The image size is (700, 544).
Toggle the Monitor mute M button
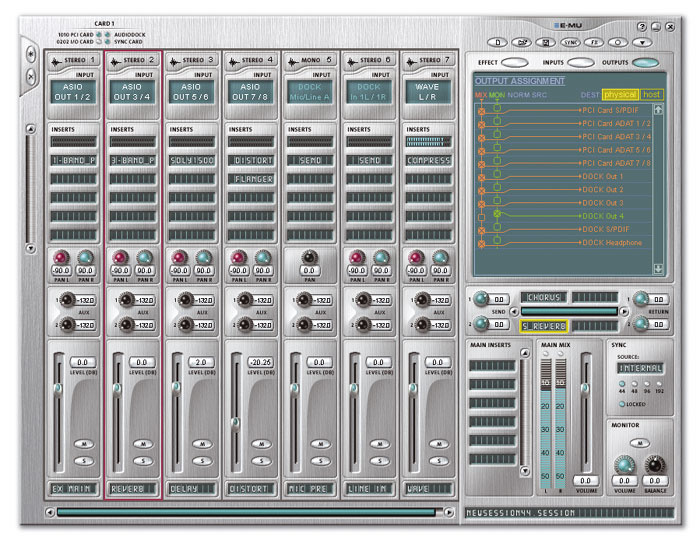coord(640,441)
